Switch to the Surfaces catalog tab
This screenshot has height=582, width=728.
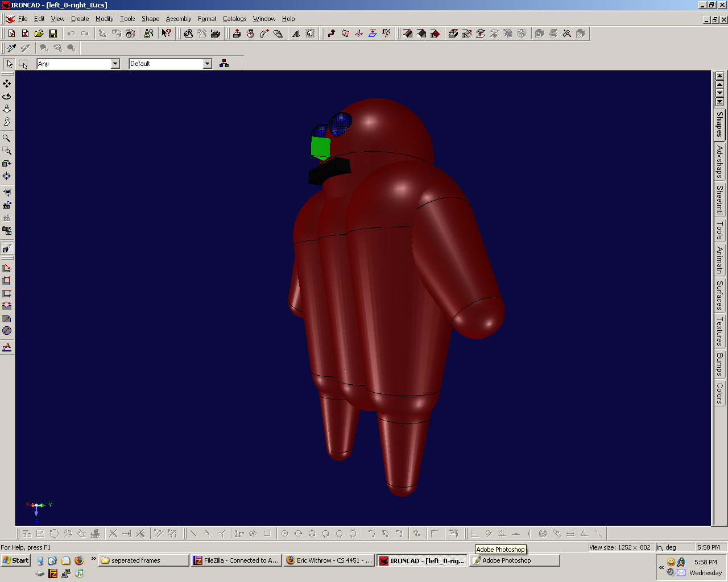(x=719, y=295)
